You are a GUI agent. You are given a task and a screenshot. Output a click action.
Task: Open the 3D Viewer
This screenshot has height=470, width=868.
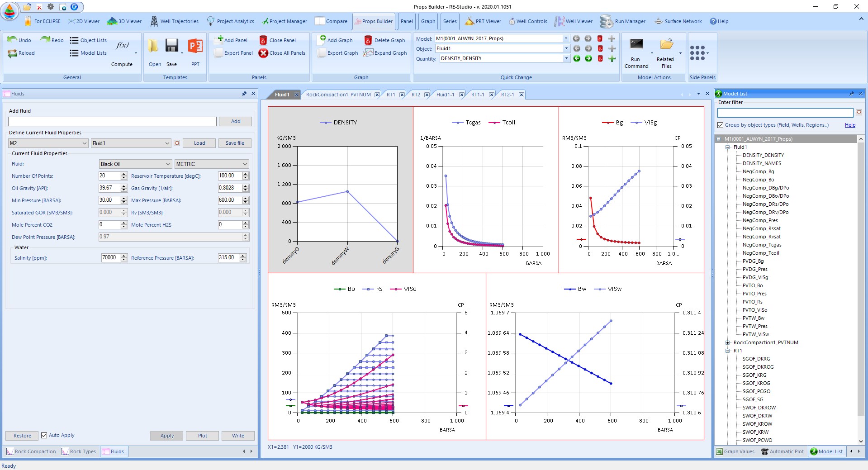tap(124, 21)
